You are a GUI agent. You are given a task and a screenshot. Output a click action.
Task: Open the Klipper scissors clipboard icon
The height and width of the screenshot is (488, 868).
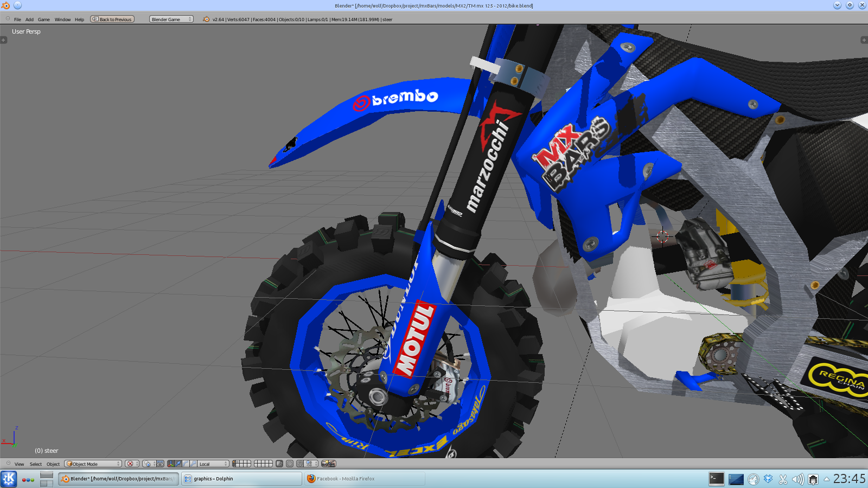coord(783,479)
